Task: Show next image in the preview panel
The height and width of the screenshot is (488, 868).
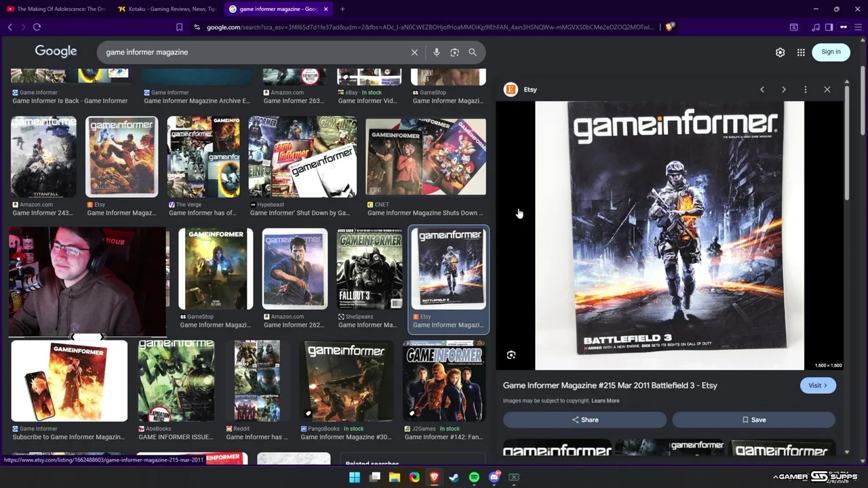Action: [784, 89]
